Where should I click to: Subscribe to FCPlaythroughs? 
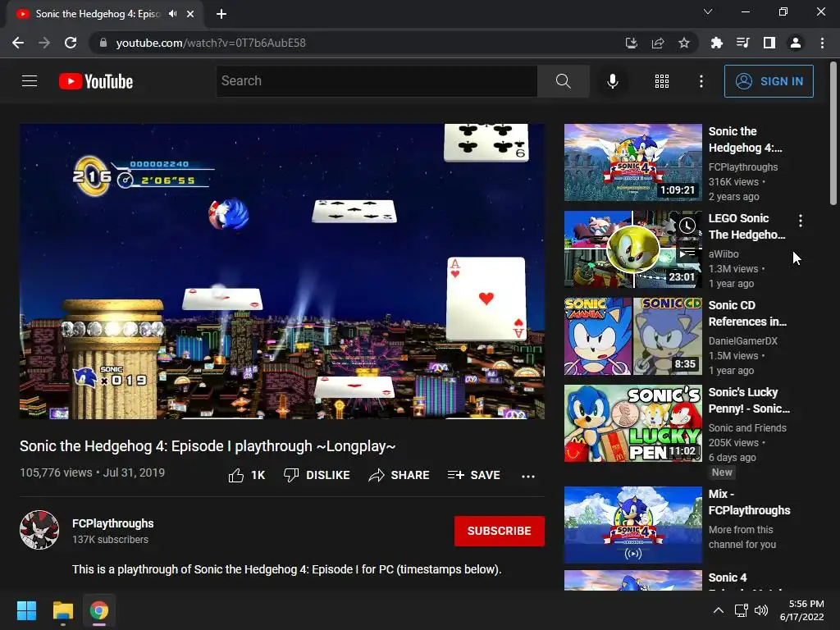(500, 531)
